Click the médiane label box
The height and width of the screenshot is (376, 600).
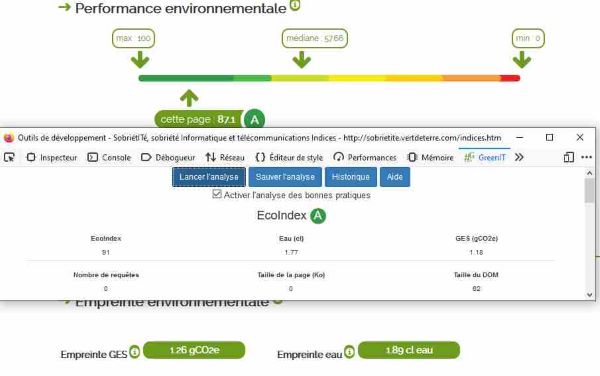pos(315,38)
